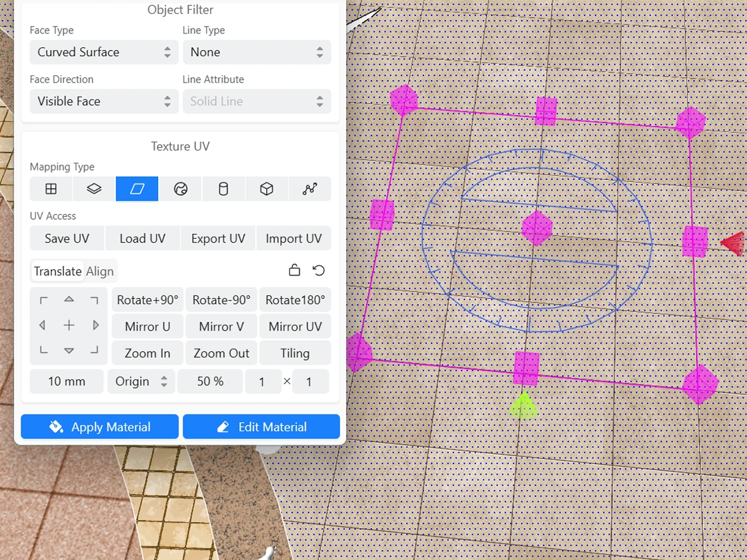Screen dimensions: 747x560
Task: Open the Face Direction Visible Face dropdown
Action: [x=103, y=101]
